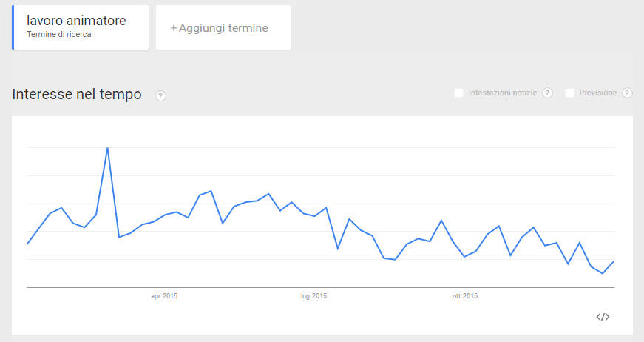Screen dimensions: 644x342
Task: Click the Interesse nel tempo heading
Action: (77, 95)
